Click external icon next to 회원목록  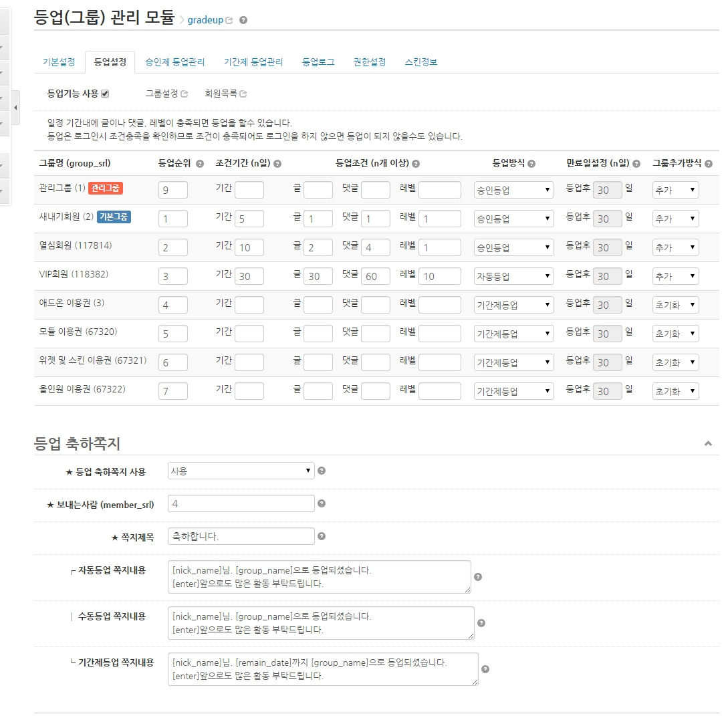243,94
